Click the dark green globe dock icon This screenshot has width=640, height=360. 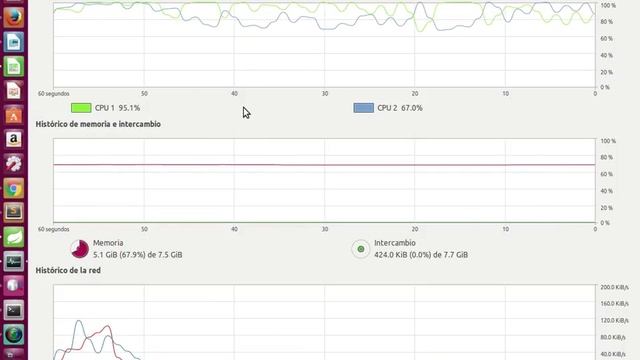point(13,335)
